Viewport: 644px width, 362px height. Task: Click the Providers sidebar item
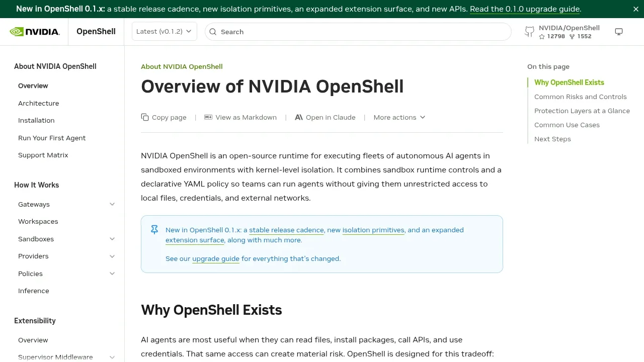click(33, 256)
